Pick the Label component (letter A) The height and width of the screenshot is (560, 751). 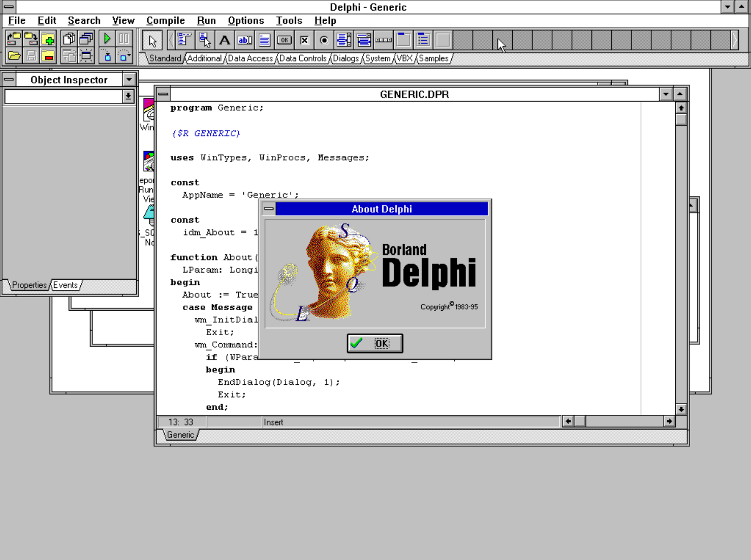[224, 40]
